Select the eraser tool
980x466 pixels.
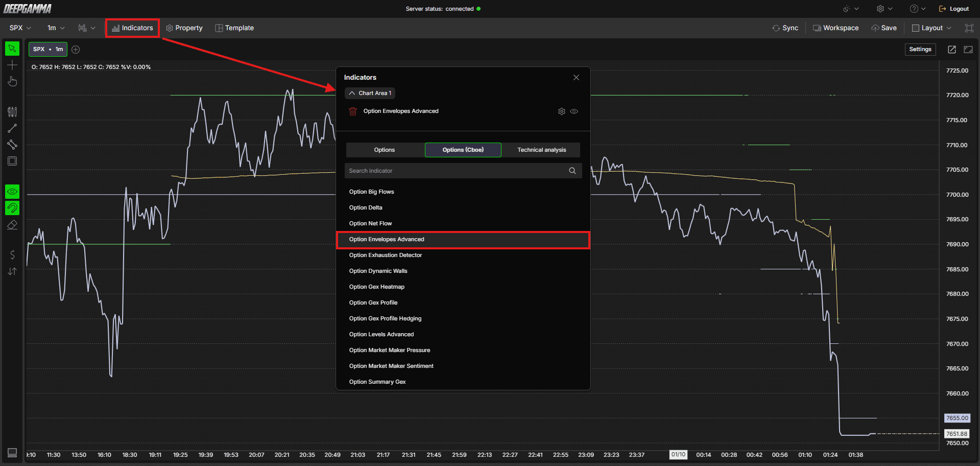[12, 225]
